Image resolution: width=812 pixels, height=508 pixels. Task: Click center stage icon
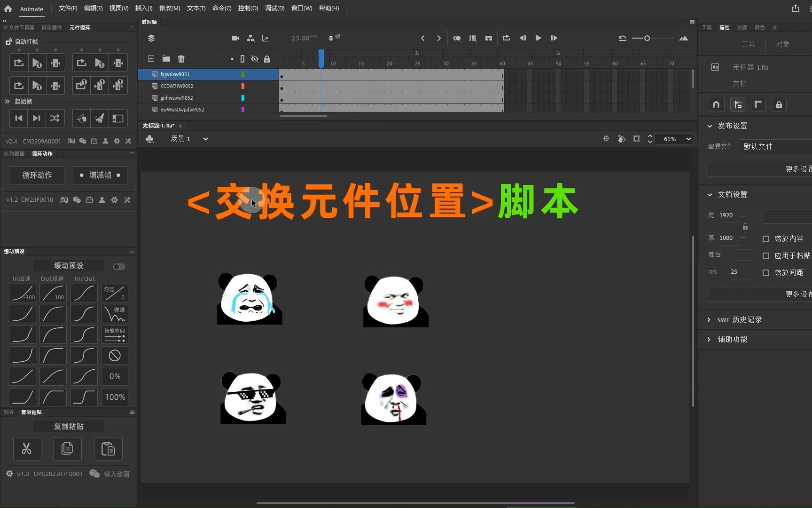point(606,139)
